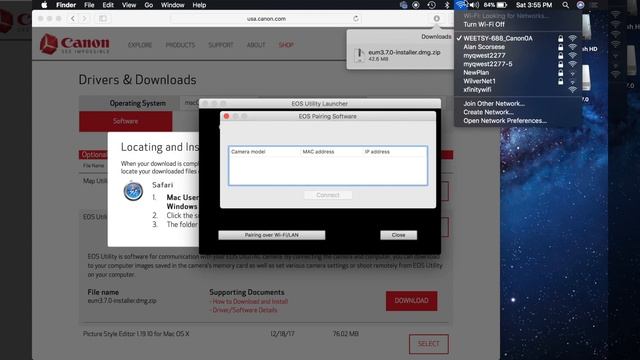This screenshot has width=640, height=360.
Task: Reload the page with refresh icon
Action: click(356, 19)
